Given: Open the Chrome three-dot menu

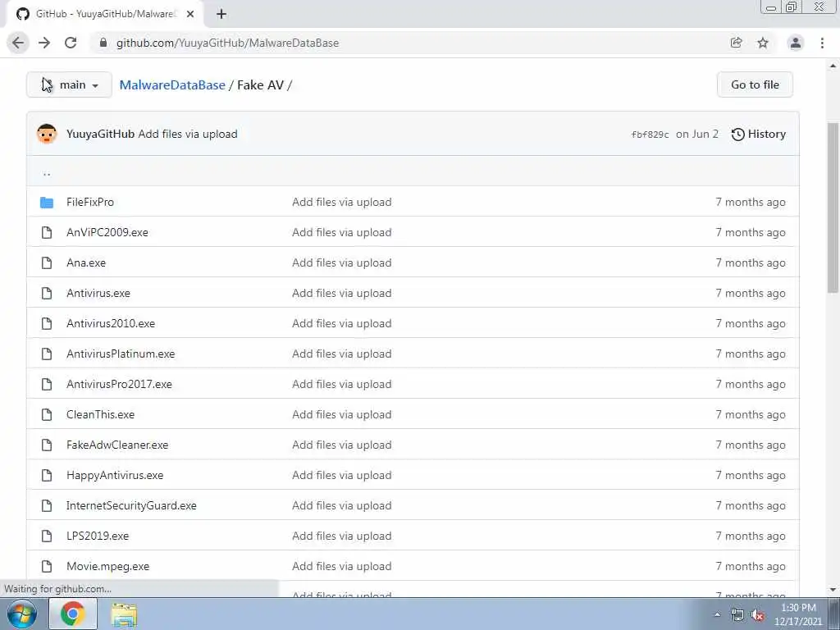Looking at the screenshot, I should click(822, 43).
